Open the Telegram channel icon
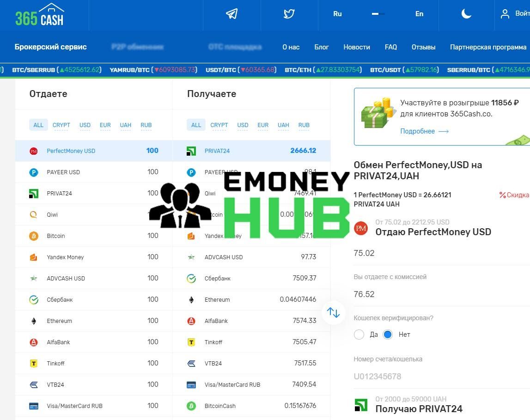This screenshot has width=530, height=420. 232,14
